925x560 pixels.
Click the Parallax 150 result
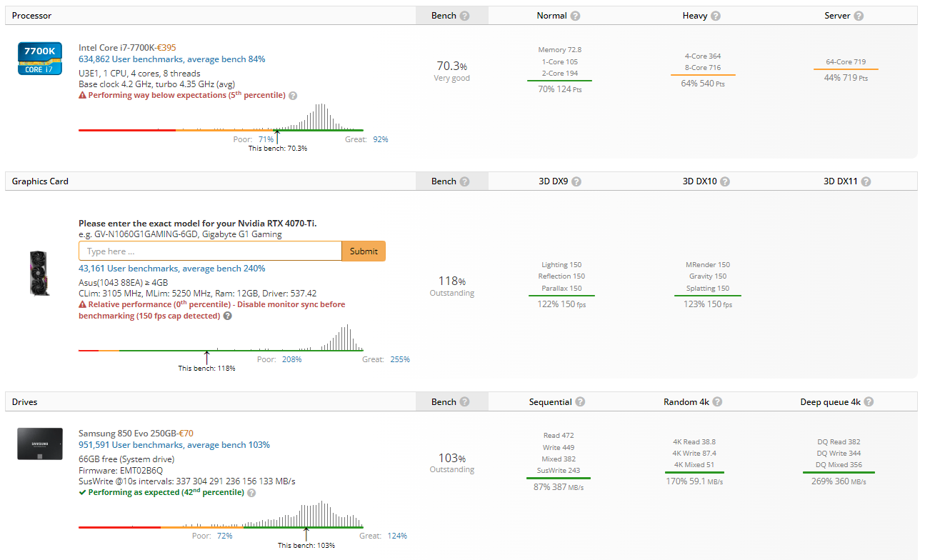click(561, 289)
